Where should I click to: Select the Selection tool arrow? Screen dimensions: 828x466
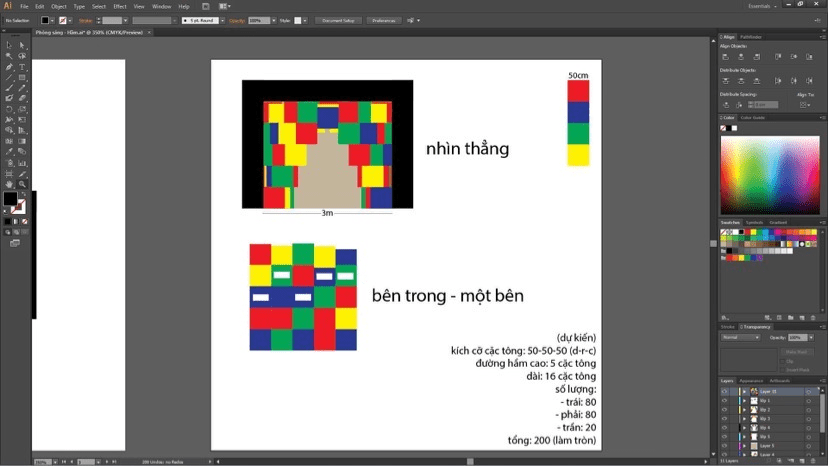(9, 45)
